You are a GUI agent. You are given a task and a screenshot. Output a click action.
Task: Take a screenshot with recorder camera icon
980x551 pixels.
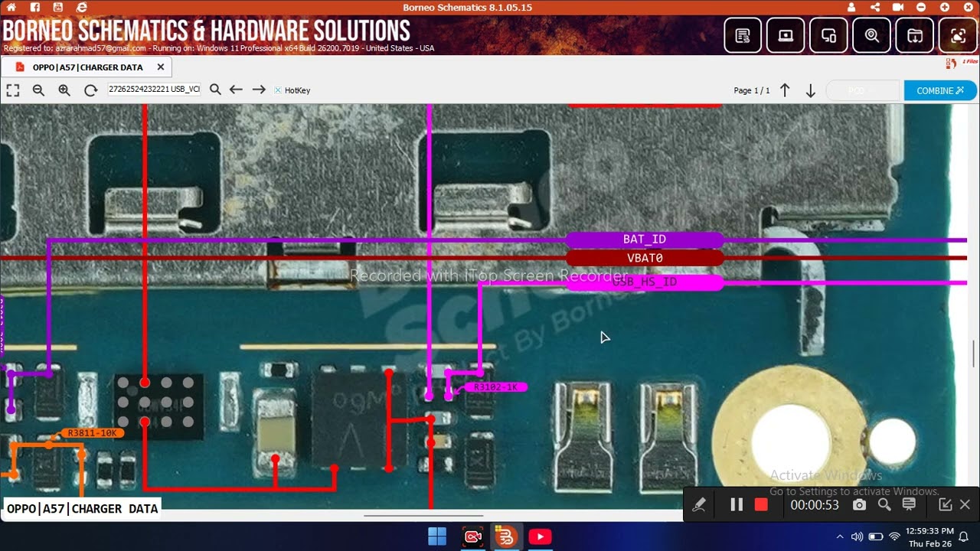coord(860,504)
